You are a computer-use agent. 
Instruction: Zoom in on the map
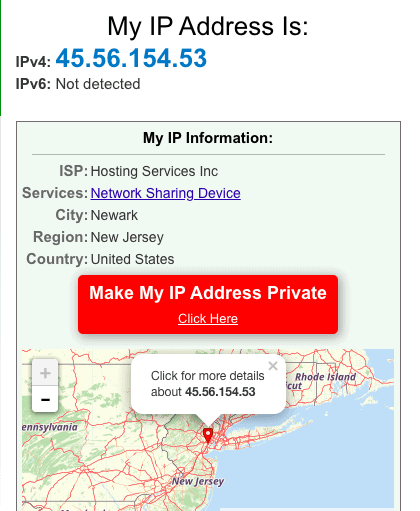point(45,373)
